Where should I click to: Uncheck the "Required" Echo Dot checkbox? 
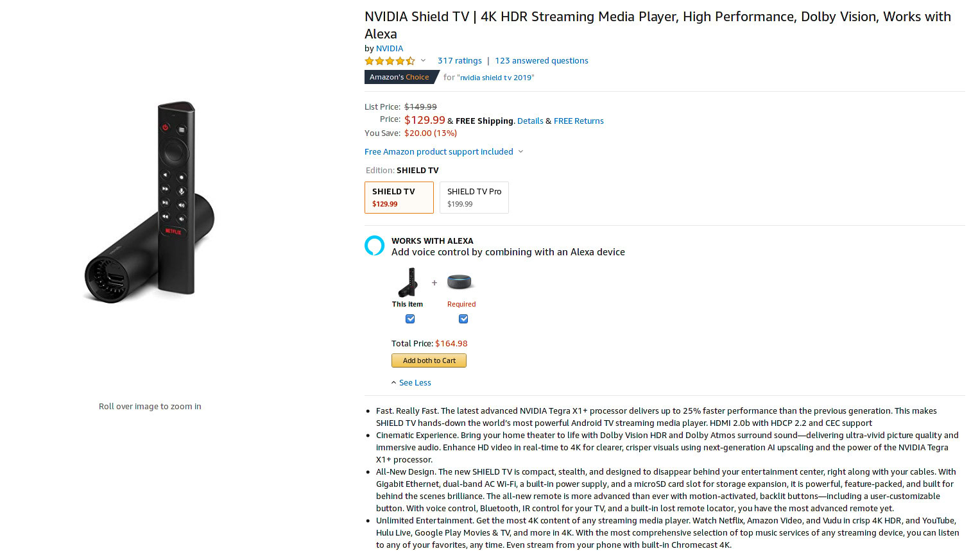pyautogui.click(x=463, y=319)
